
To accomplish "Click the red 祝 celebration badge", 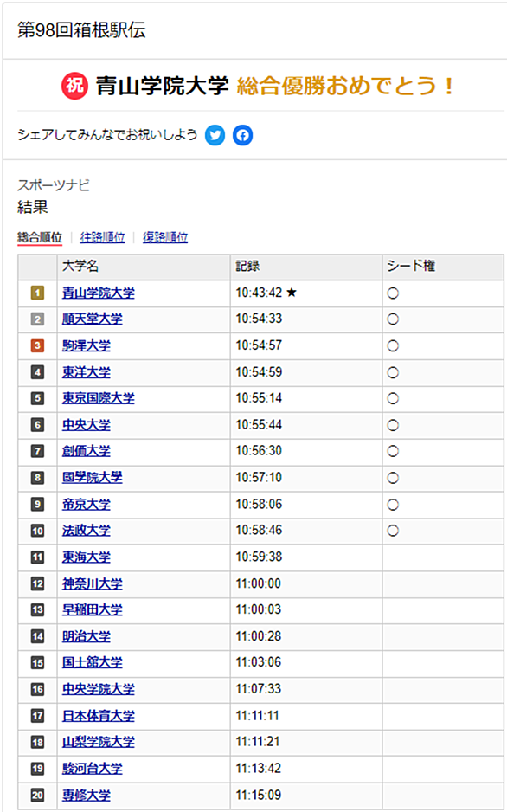I will [75, 87].
